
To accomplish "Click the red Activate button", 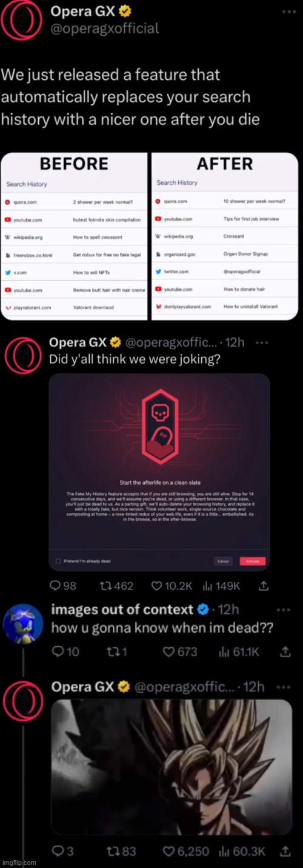I will [x=252, y=561].
